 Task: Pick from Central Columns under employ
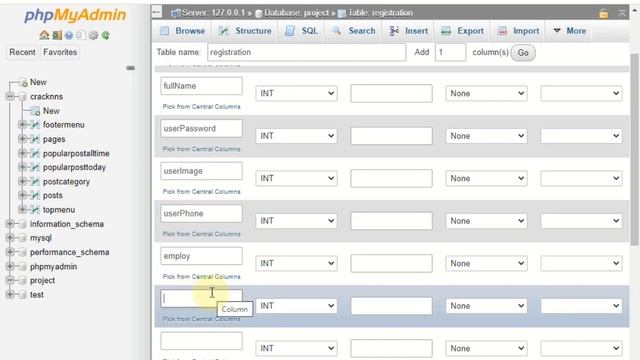pos(201,277)
